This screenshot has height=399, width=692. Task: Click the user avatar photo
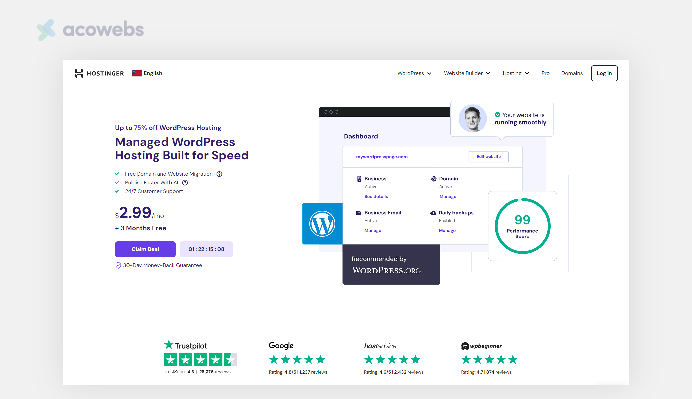473,118
